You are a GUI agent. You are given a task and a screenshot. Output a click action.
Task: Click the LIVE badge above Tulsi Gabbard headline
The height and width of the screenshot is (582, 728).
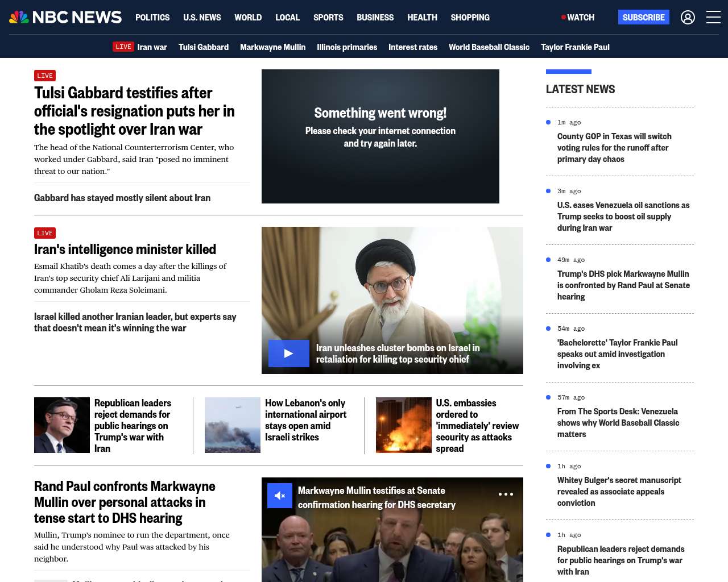[45, 76]
